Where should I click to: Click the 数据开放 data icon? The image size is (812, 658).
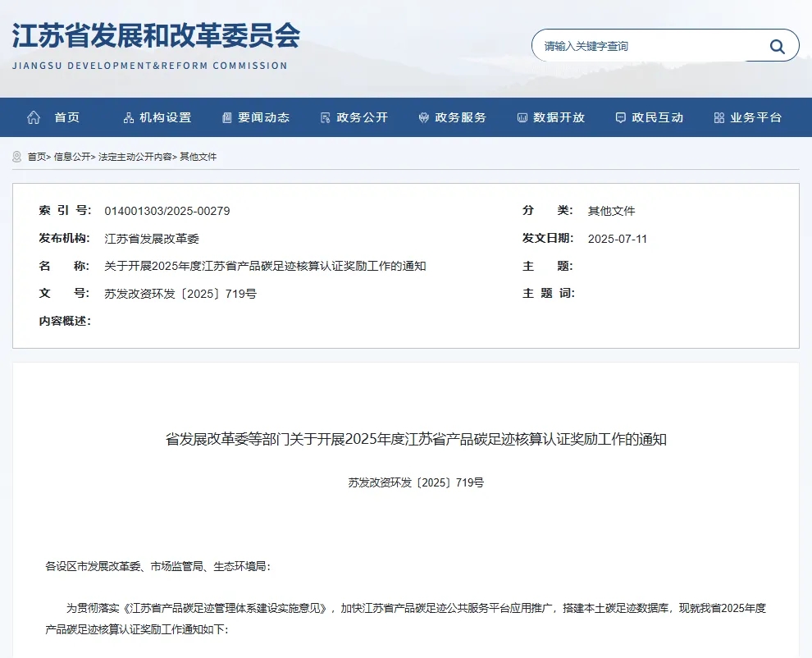click(x=522, y=117)
